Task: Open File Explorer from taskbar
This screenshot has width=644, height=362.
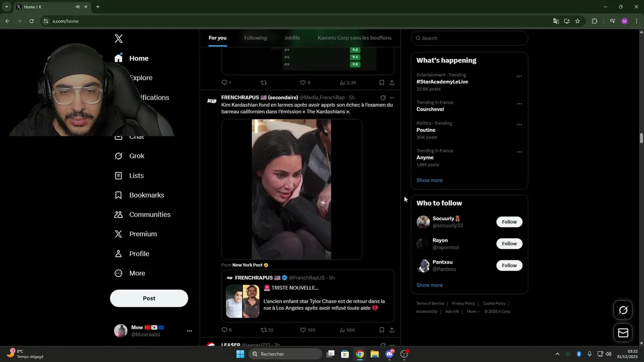Action: click(374, 354)
